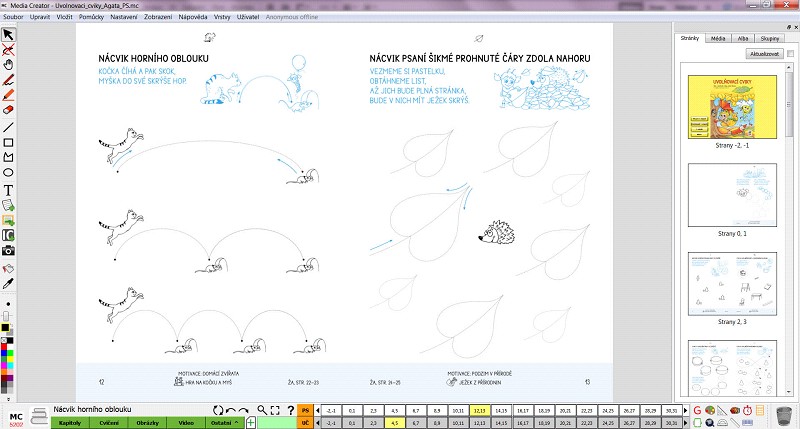This screenshot has height=429, width=800.
Task: Select the eraser tool
Action: tap(8, 110)
